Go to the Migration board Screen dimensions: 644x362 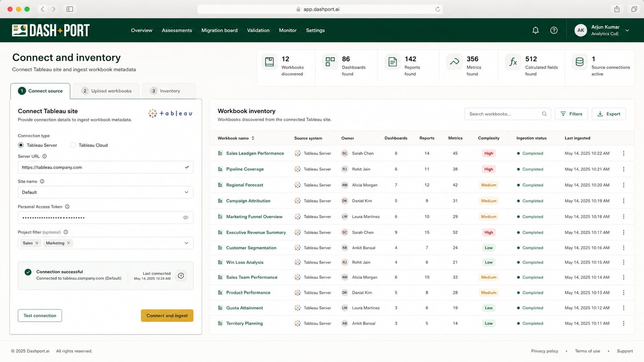(219, 30)
